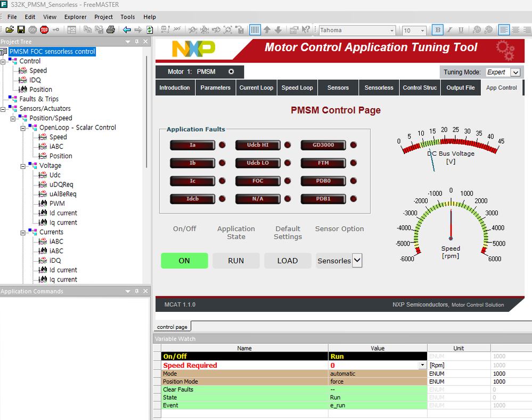Click the NXP logo in the header

[x=194, y=49]
